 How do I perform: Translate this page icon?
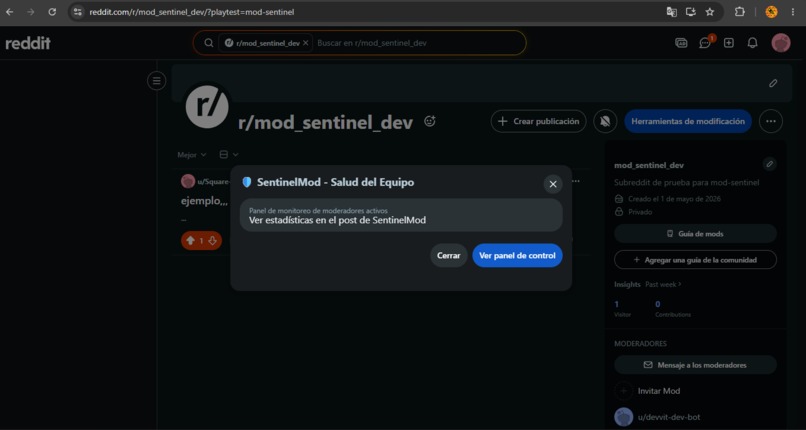click(671, 12)
